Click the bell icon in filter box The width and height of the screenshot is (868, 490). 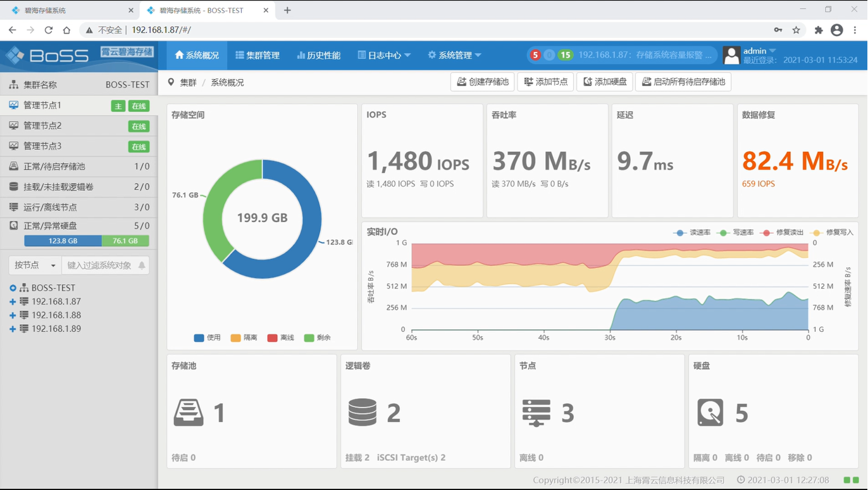click(142, 265)
